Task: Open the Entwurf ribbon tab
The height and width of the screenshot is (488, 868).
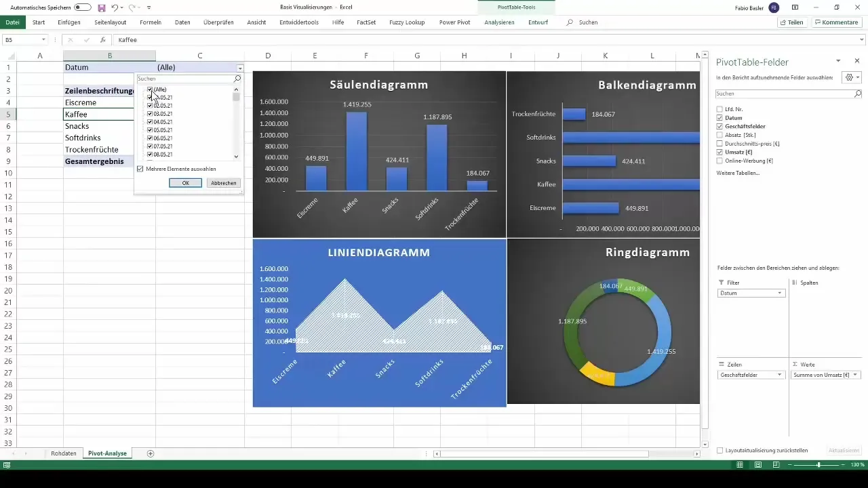Action: [x=538, y=22]
